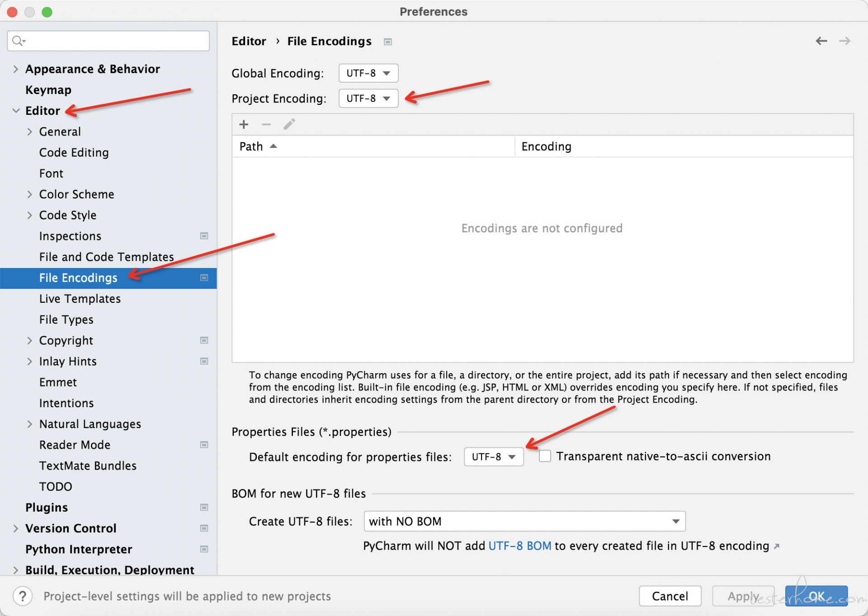Click the project icon beside Reader Mode

204,445
